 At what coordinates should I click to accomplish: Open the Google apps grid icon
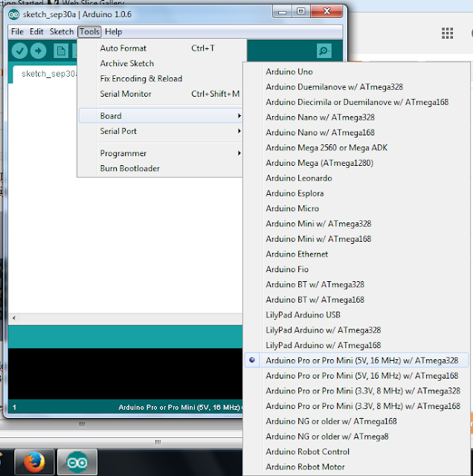click(x=447, y=33)
